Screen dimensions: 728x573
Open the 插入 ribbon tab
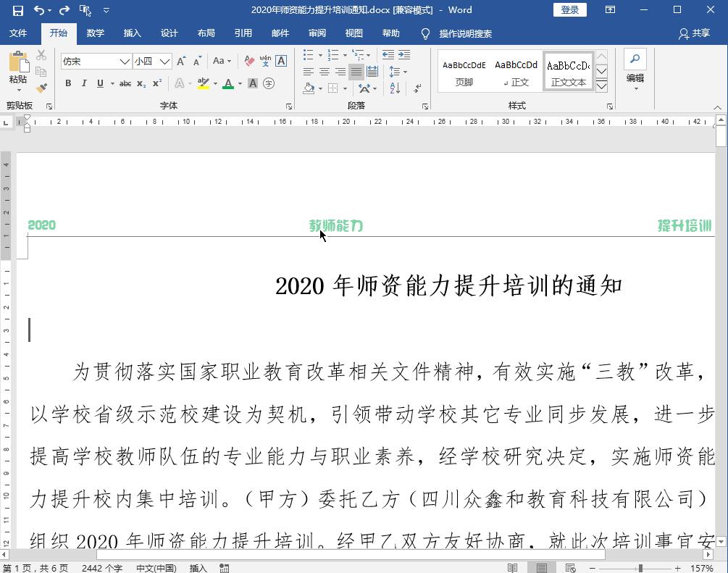(x=132, y=33)
